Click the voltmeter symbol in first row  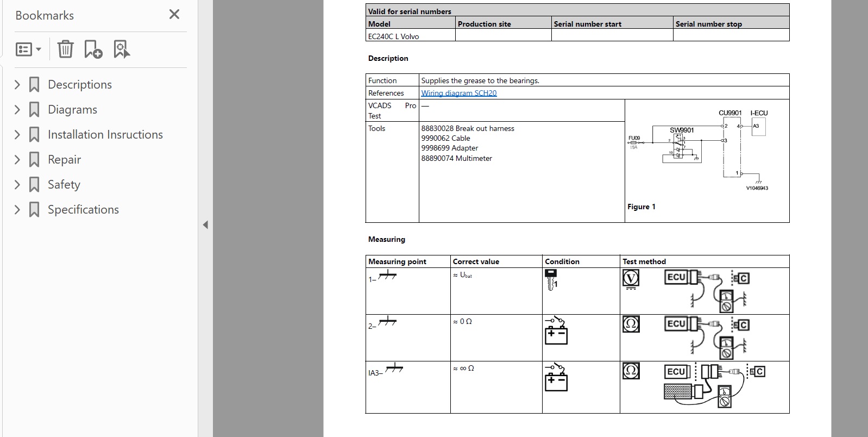coord(631,278)
